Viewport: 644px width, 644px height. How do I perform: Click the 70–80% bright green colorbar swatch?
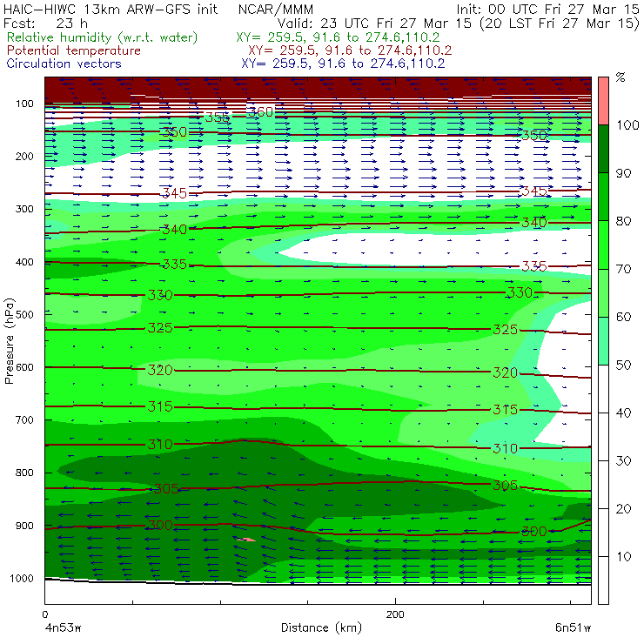pyautogui.click(x=603, y=245)
